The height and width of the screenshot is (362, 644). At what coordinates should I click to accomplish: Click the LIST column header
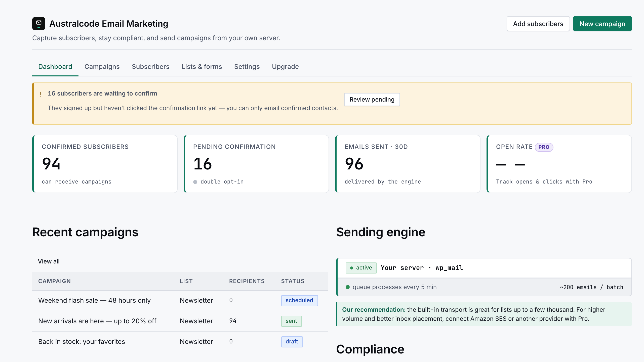click(x=186, y=281)
